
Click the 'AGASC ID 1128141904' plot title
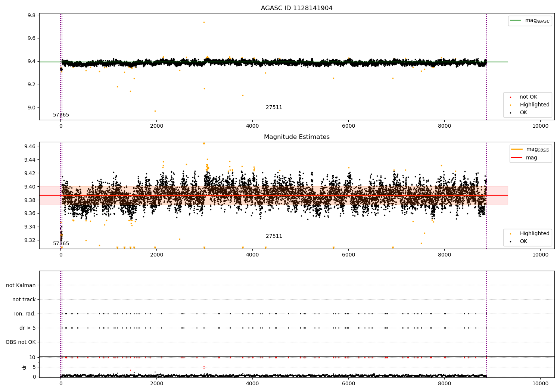tap(296, 8)
